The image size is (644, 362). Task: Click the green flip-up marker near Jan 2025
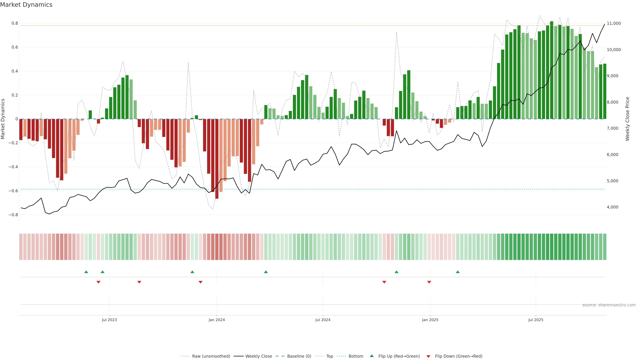point(396,272)
